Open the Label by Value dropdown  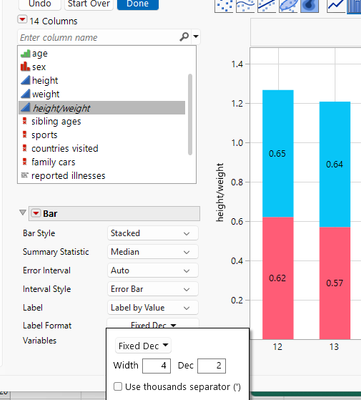click(153, 308)
